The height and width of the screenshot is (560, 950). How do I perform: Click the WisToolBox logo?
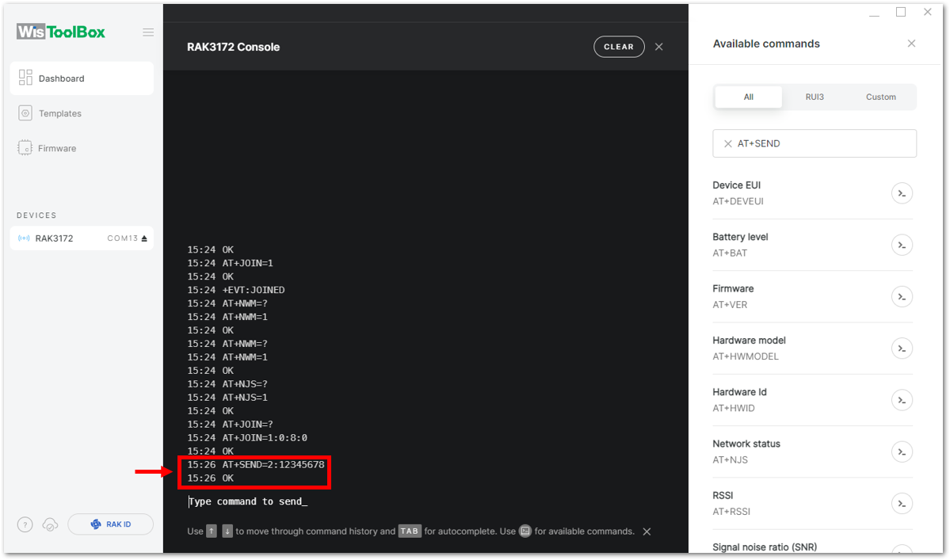pyautogui.click(x=60, y=32)
